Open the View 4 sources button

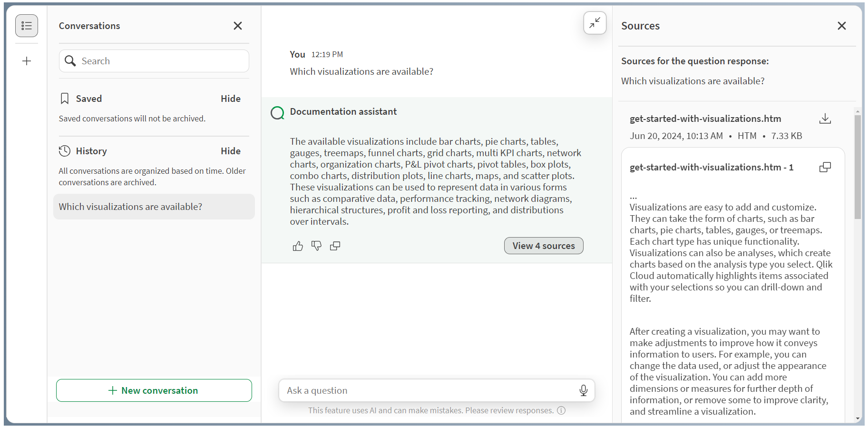pos(544,246)
